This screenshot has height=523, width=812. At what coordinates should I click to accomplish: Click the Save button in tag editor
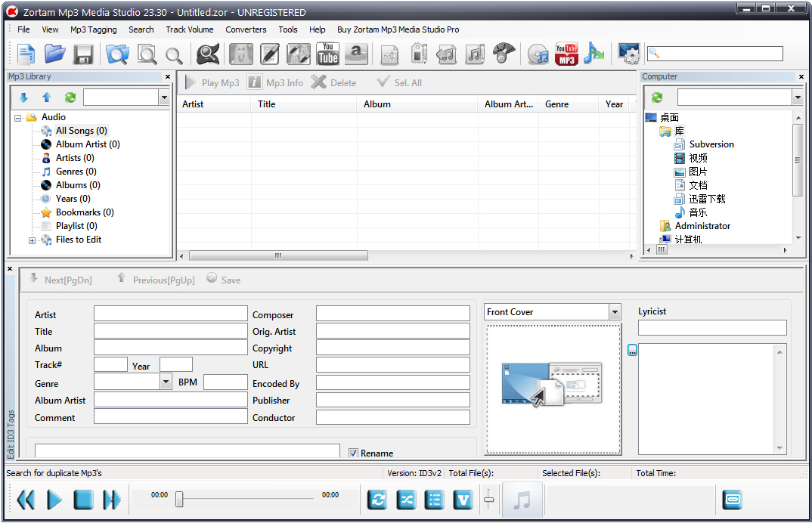click(223, 280)
